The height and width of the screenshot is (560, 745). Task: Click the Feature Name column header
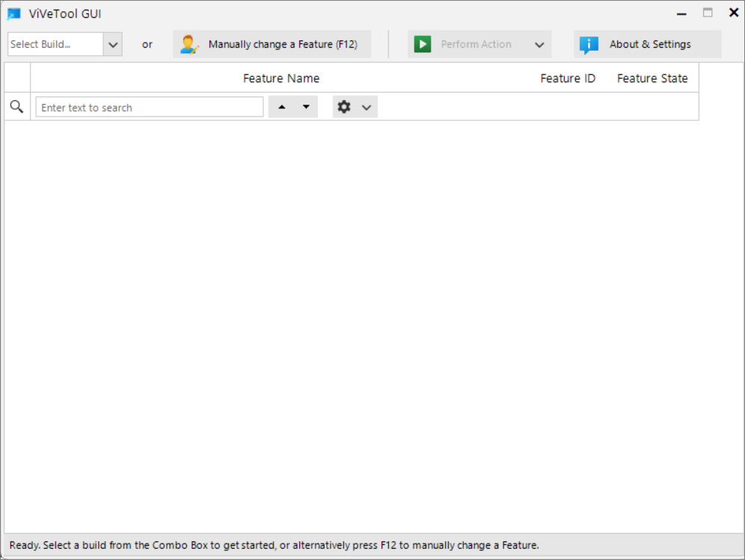point(281,79)
